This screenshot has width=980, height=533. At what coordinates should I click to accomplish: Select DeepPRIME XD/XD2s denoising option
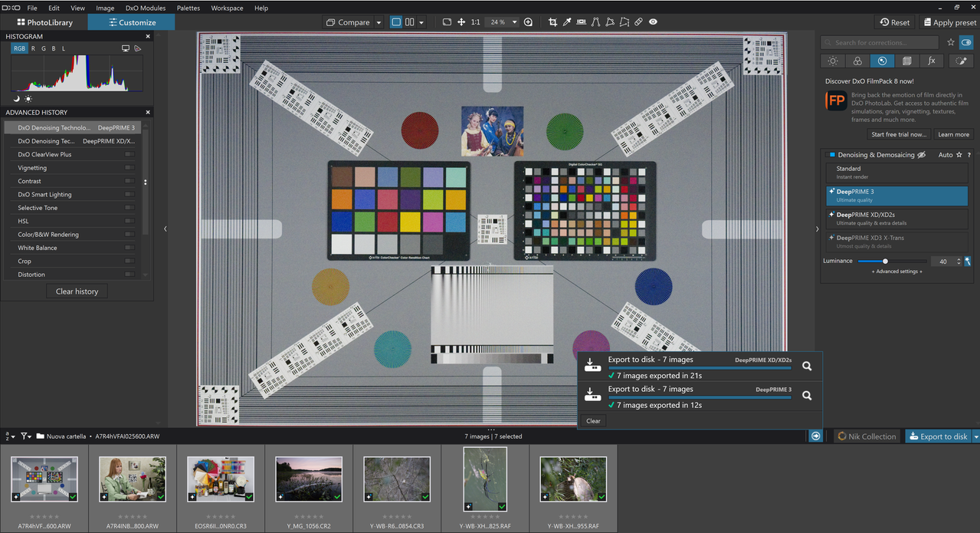pyautogui.click(x=896, y=219)
